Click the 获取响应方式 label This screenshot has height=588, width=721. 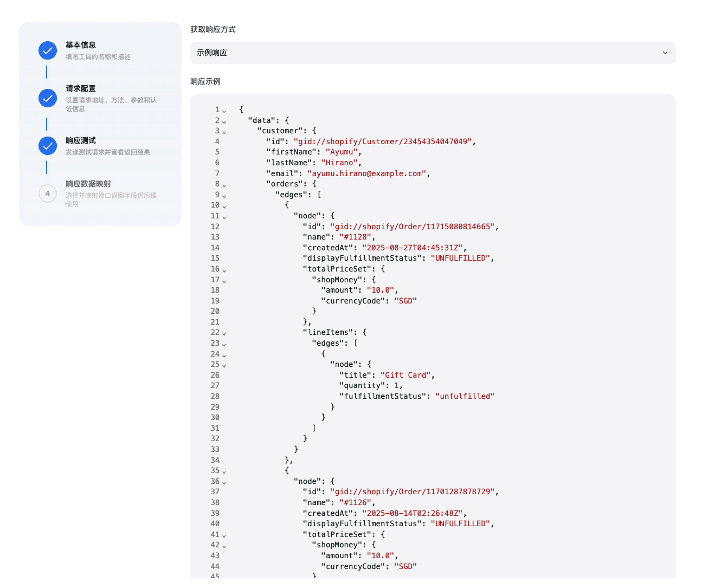click(x=213, y=29)
